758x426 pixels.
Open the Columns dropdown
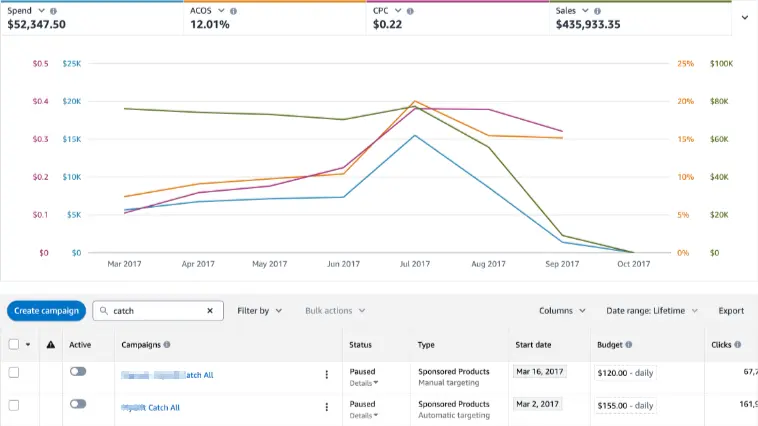click(x=561, y=311)
